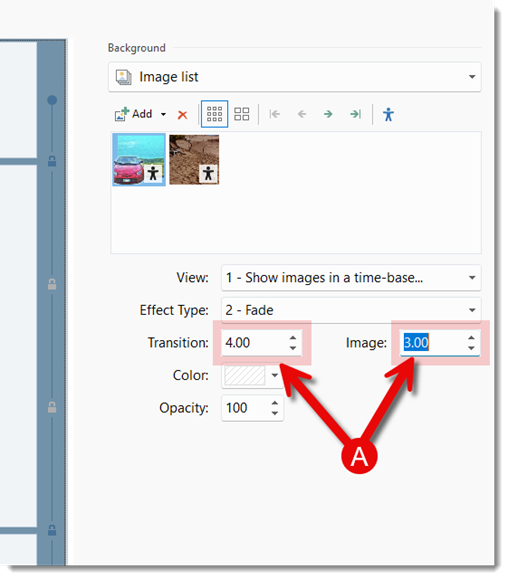Viewport: 508px width, 579px height.
Task: Open accessibility settings in image toolbar
Action: (x=388, y=114)
